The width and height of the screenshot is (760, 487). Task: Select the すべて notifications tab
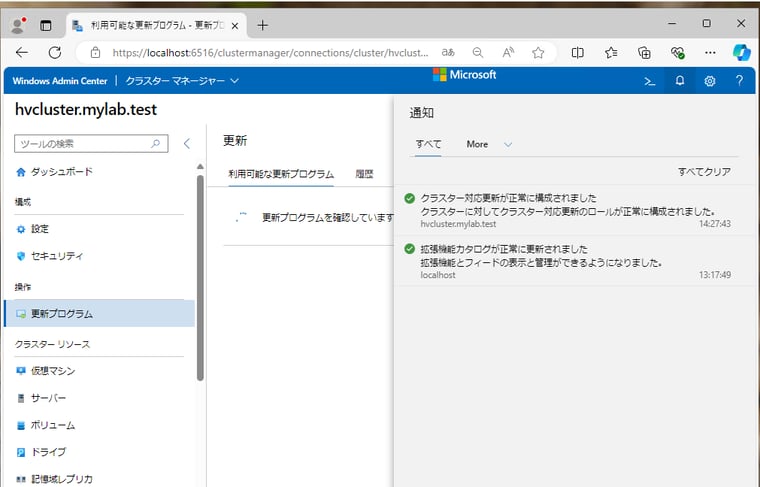click(x=428, y=144)
